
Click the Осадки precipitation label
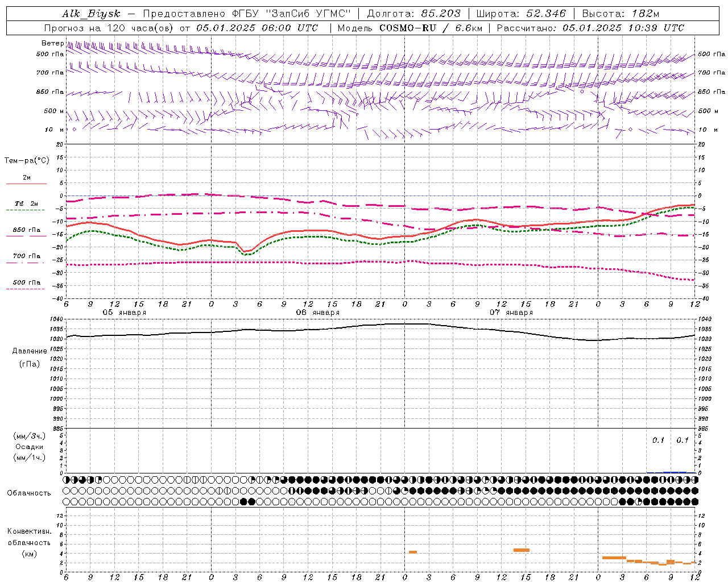pos(30,447)
